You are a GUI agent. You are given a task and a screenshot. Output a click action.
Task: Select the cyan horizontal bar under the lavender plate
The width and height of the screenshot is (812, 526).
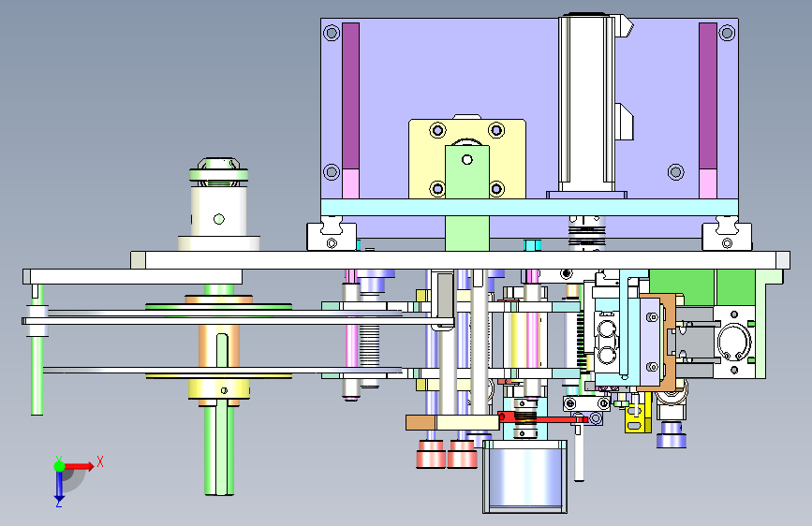pyautogui.click(x=529, y=207)
